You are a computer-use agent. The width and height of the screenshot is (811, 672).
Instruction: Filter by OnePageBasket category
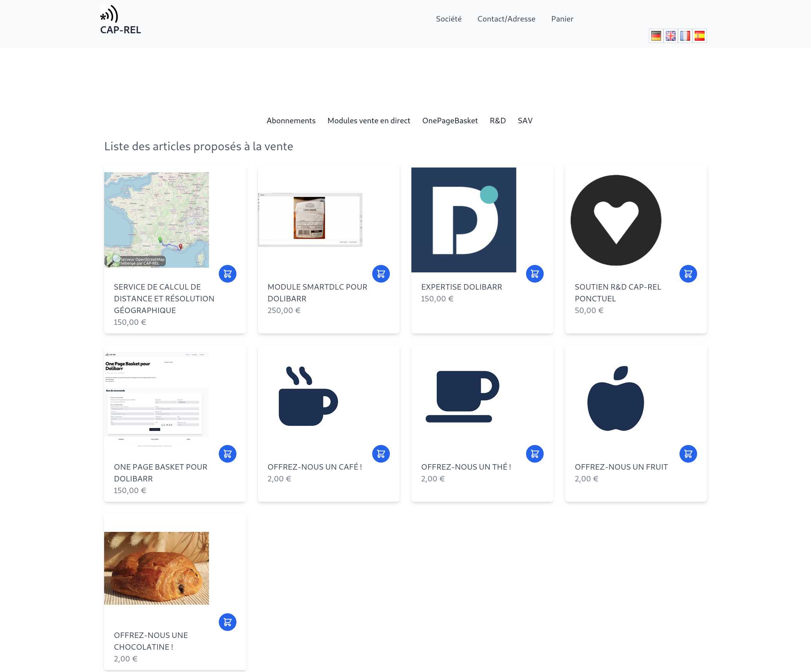pos(450,121)
